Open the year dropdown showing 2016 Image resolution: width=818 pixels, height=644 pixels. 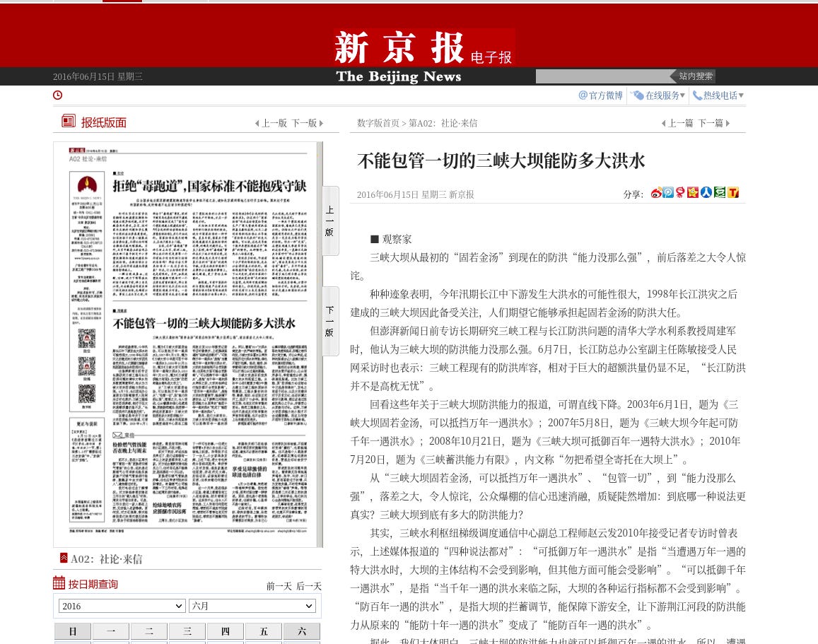pyautogui.click(x=122, y=606)
